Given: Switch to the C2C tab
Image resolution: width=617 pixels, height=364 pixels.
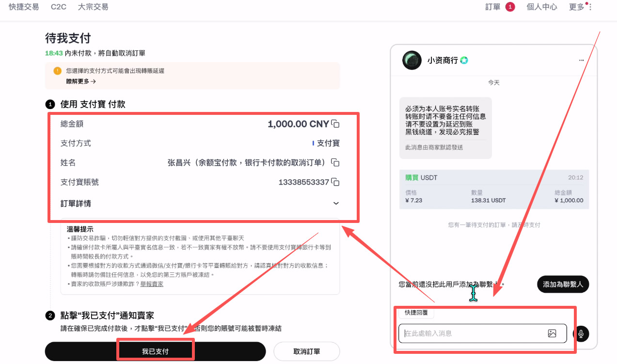Looking at the screenshot, I should (58, 7).
